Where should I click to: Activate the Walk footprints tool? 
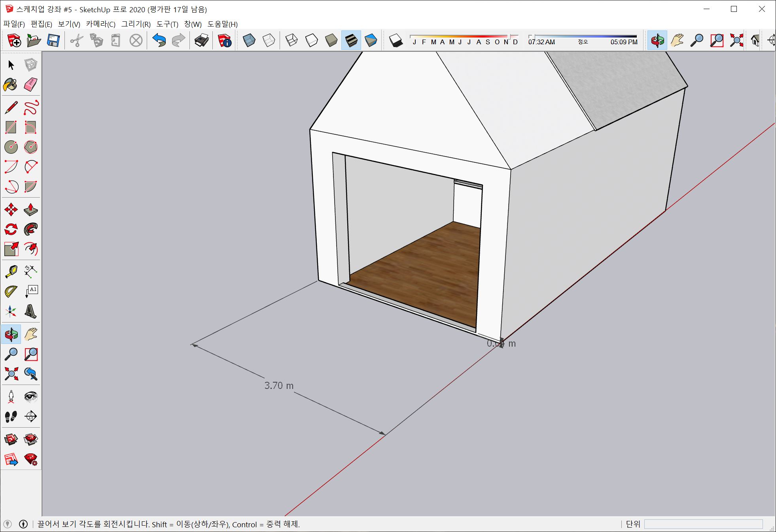pyautogui.click(x=11, y=416)
